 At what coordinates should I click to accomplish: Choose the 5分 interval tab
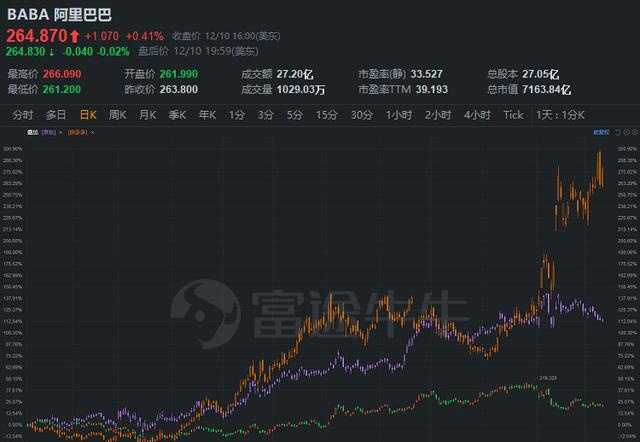[294, 115]
